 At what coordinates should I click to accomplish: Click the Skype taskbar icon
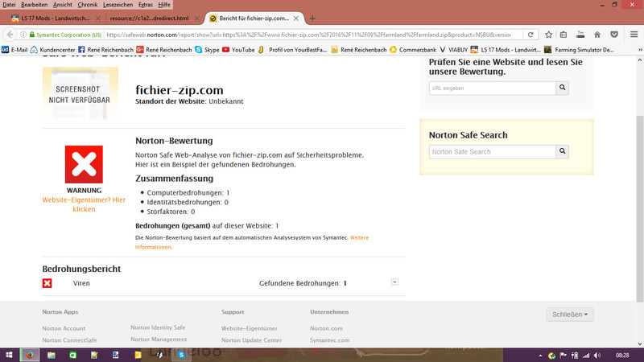pyautogui.click(x=181, y=355)
